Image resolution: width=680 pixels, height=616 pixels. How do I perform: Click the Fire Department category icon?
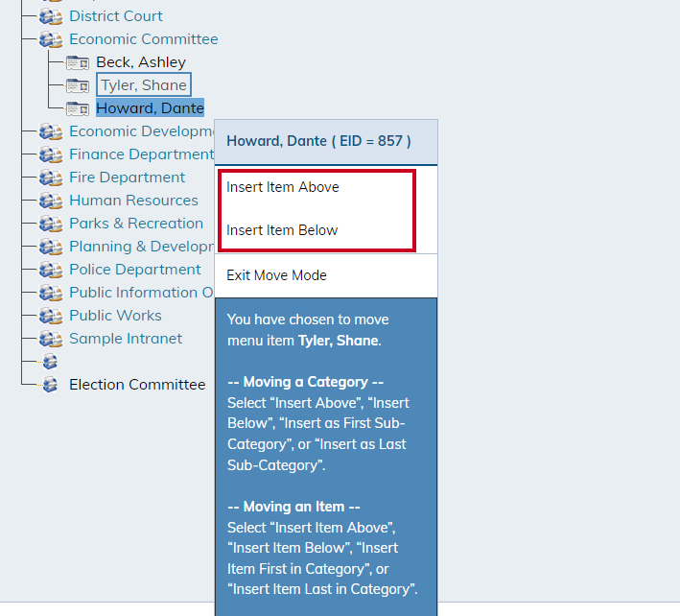tap(51, 178)
